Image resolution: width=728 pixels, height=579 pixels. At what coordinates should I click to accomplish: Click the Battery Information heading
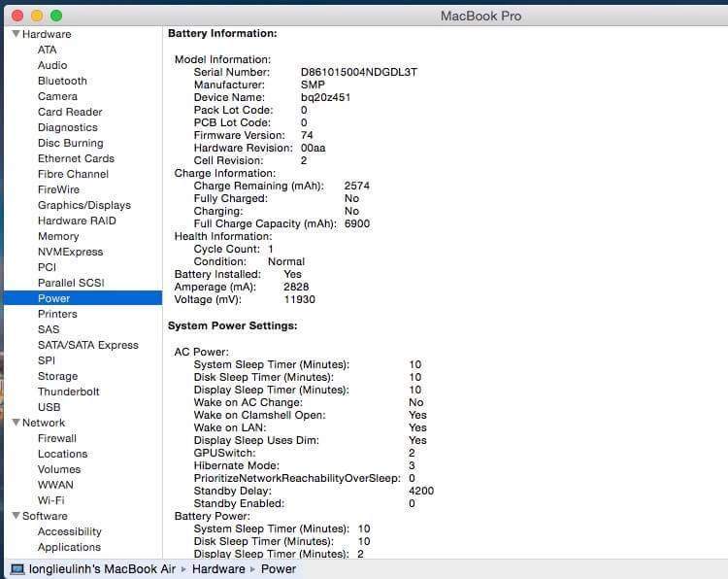222,33
